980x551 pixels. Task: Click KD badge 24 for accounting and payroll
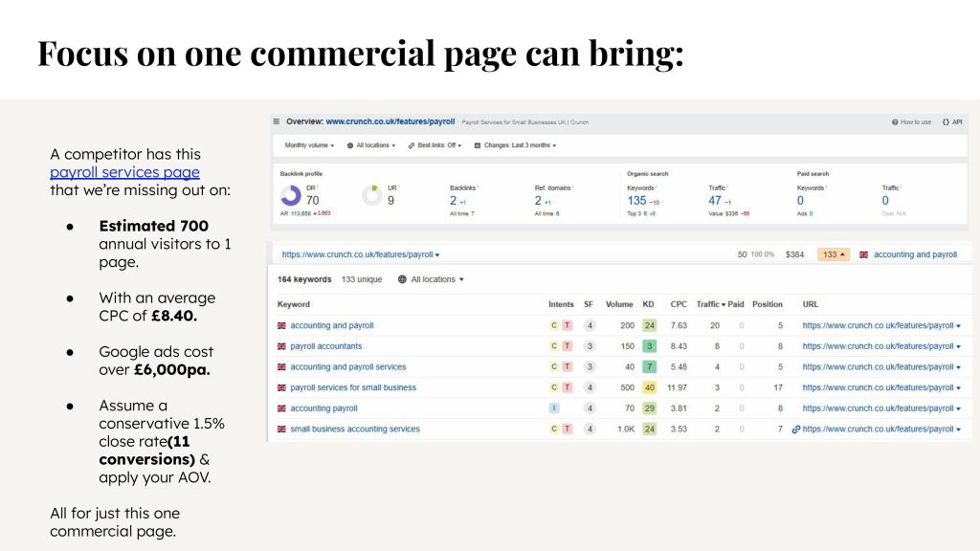tap(650, 325)
